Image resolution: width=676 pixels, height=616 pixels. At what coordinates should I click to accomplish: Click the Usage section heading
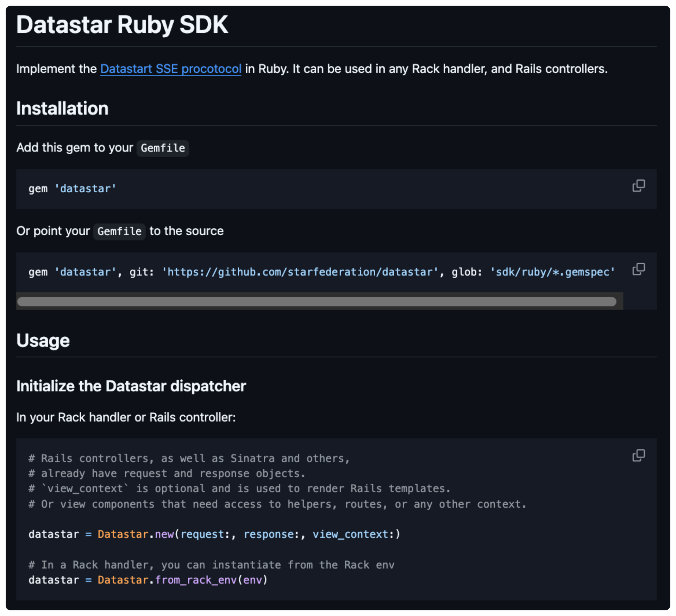point(43,341)
